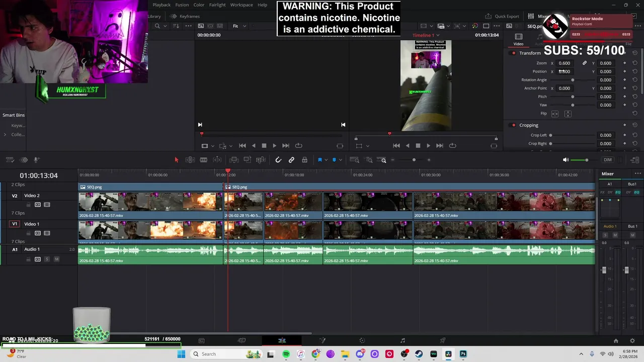The width and height of the screenshot is (644, 362).
Task: Toggle Auto Track Selector on Video 2
Action: (x=37, y=205)
